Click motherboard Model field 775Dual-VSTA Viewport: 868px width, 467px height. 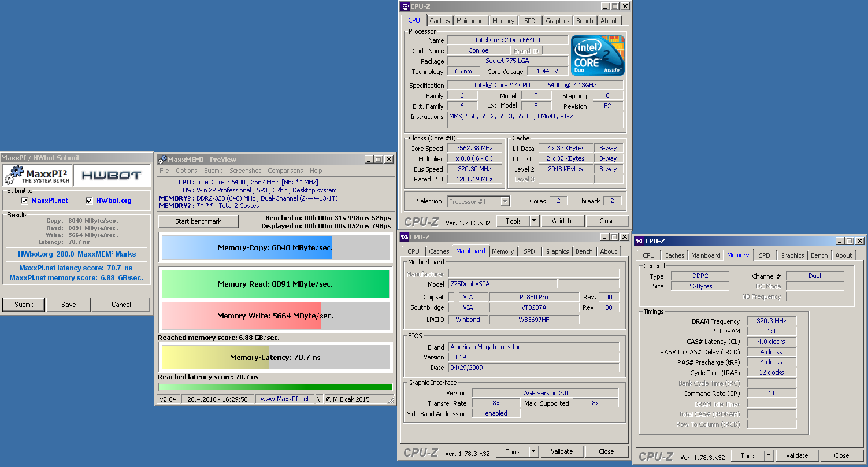coord(503,284)
